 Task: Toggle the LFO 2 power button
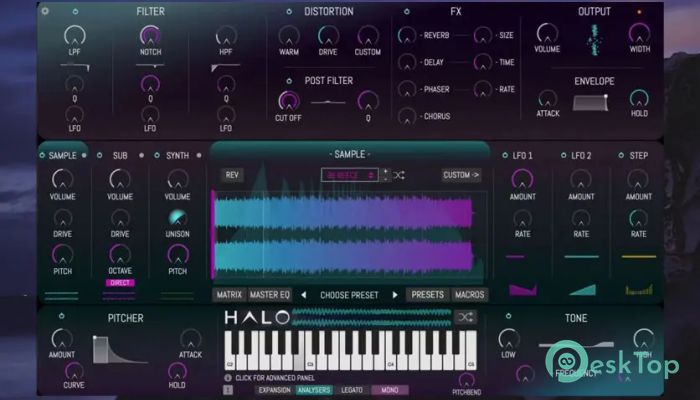pos(564,155)
